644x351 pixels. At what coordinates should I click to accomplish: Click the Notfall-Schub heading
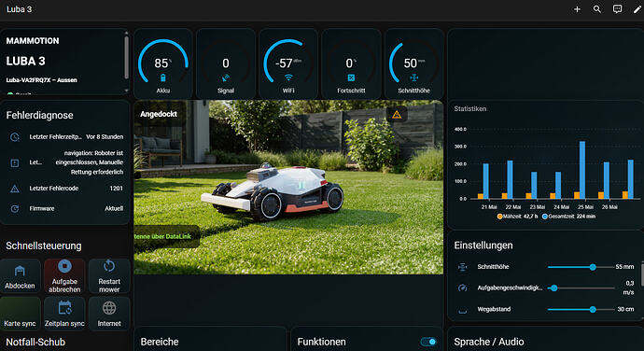point(35,342)
